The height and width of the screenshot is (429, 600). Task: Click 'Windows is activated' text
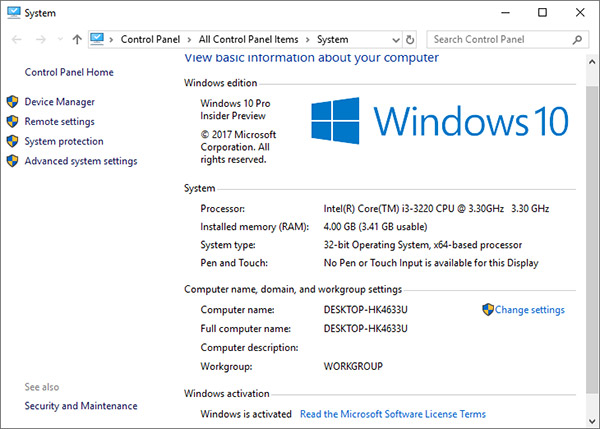(246, 414)
